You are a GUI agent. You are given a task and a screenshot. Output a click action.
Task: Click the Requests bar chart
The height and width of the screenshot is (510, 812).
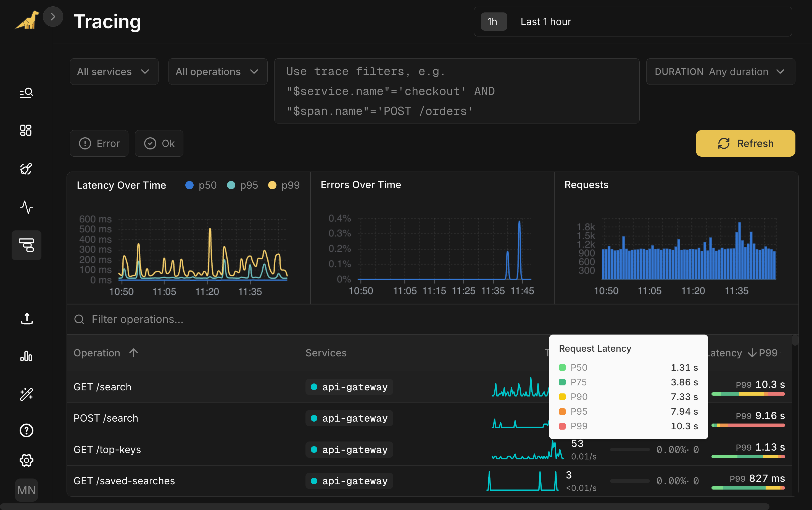(689, 249)
